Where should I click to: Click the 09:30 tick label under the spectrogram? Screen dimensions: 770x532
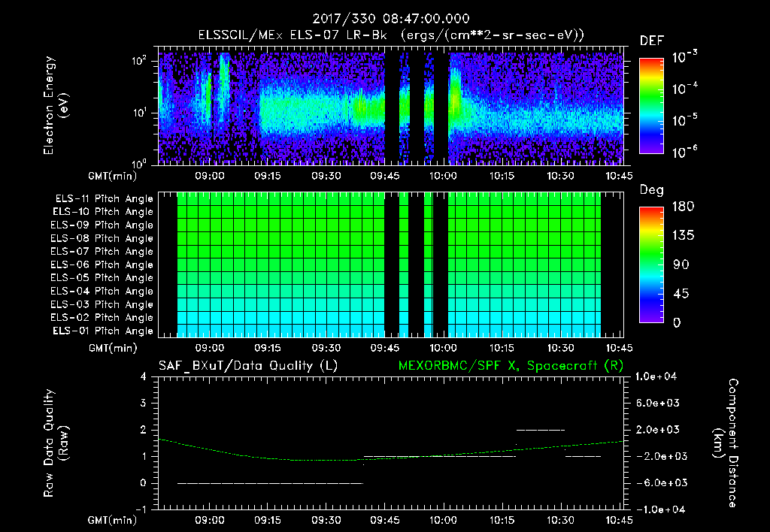pyautogui.click(x=326, y=176)
